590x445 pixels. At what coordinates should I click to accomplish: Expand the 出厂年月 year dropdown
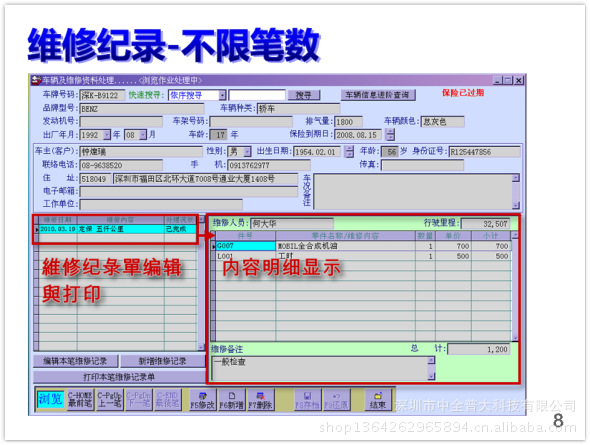tap(107, 135)
